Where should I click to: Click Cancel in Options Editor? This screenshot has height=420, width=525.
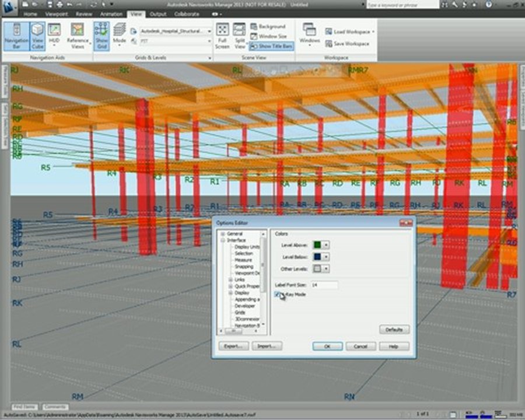tap(360, 346)
